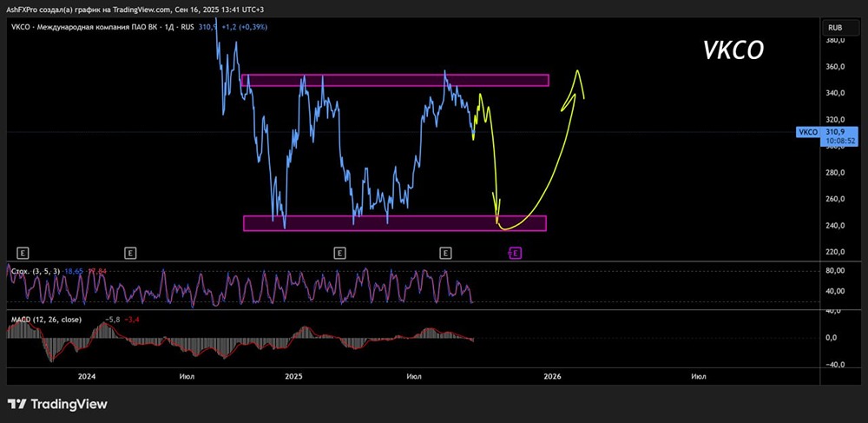Click the 40,00 stochastic axis label
The image size is (868, 423).
coord(835,291)
